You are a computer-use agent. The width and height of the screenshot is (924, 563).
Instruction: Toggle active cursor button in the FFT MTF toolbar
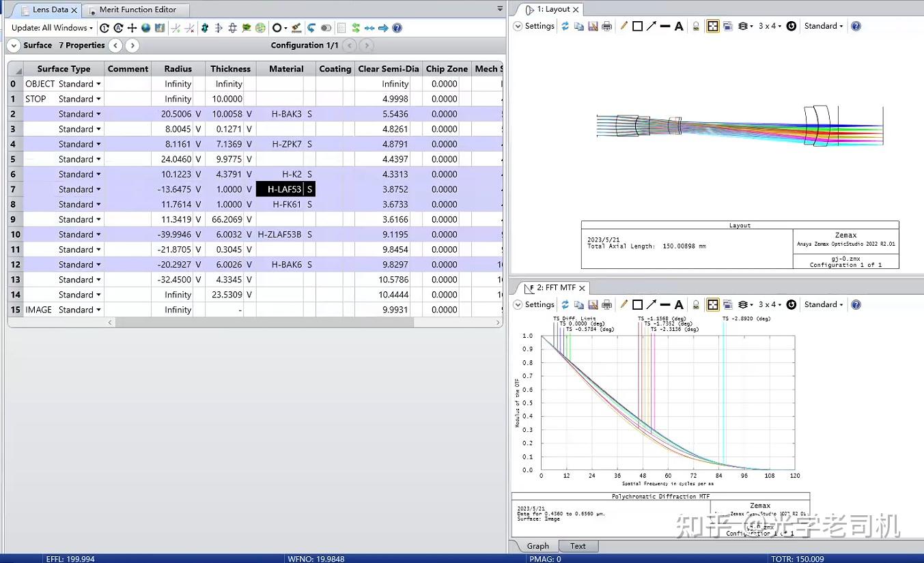click(x=712, y=305)
